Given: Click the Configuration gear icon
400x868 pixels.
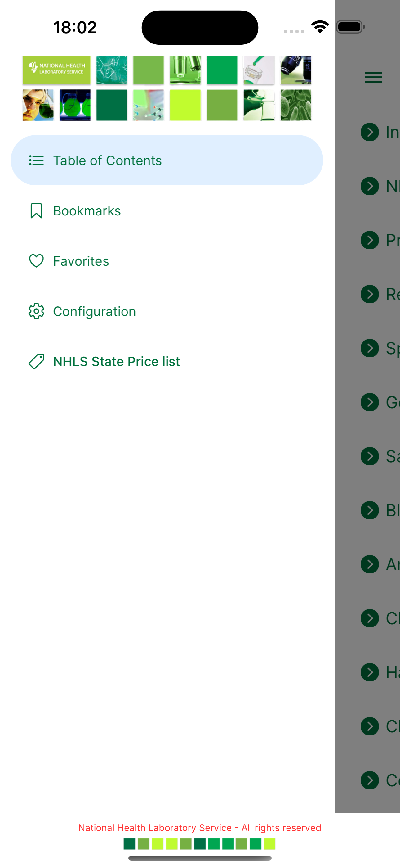Looking at the screenshot, I should [x=36, y=311].
